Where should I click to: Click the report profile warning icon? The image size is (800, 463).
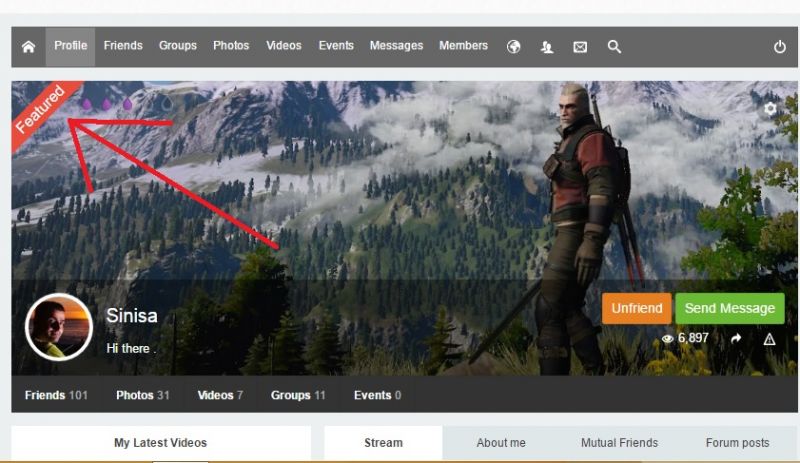(769, 339)
